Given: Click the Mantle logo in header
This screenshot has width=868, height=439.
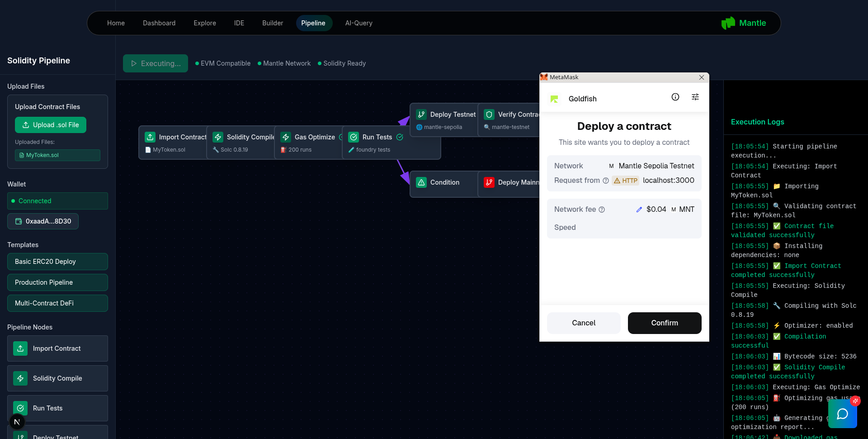Looking at the screenshot, I should [744, 23].
